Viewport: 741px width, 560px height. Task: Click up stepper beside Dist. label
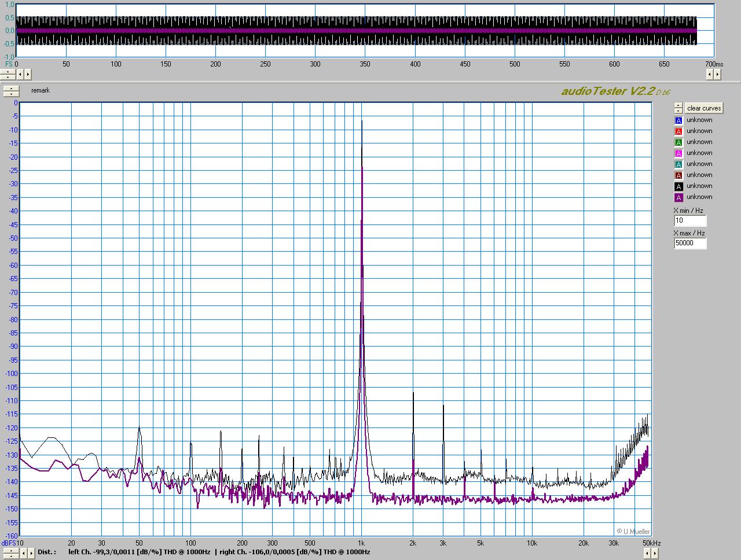pyautogui.click(x=11, y=550)
